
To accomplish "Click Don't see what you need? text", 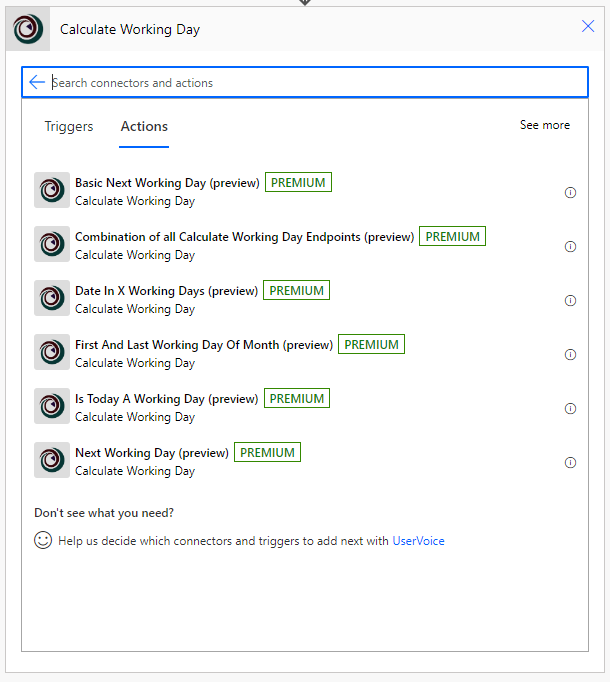I will [104, 513].
